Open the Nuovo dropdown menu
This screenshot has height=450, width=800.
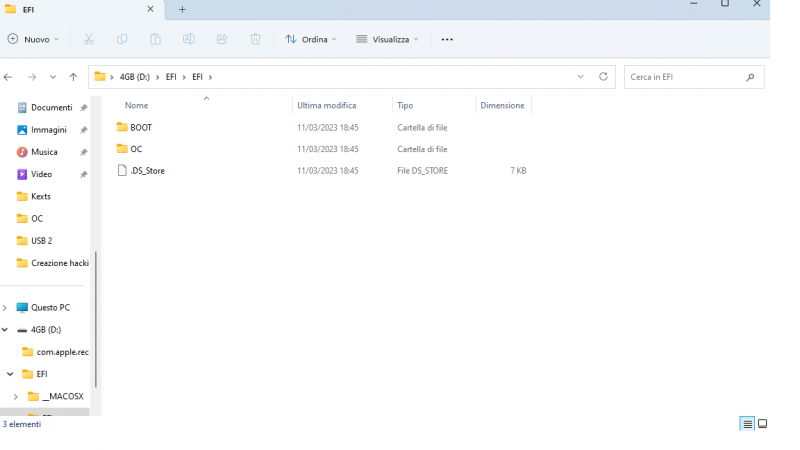point(33,39)
